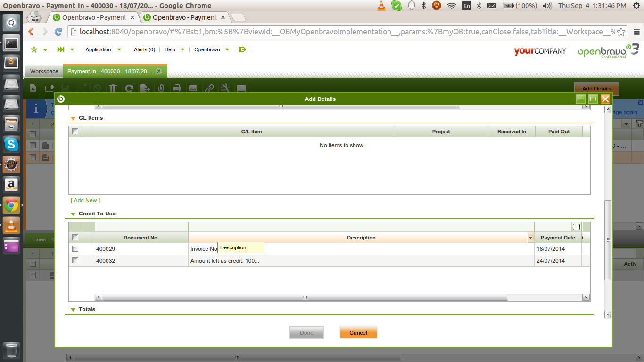Image resolution: width=644 pixels, height=362 pixels.
Task: Tick the checkbox for document 400032
Action: point(75,261)
